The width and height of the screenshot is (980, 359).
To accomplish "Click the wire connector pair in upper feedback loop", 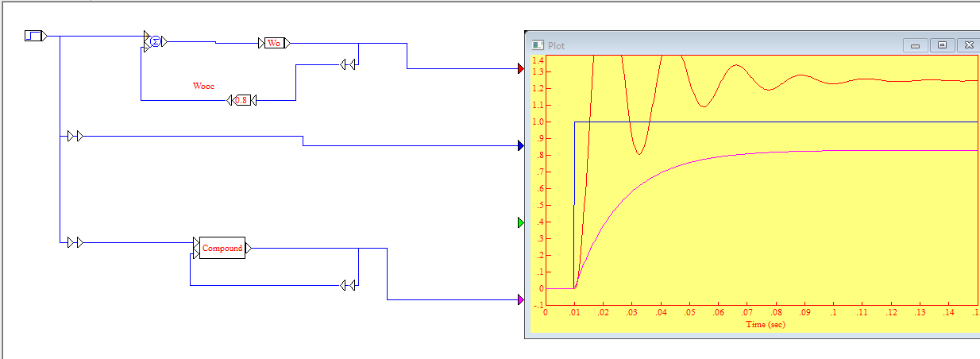I will pos(347,64).
